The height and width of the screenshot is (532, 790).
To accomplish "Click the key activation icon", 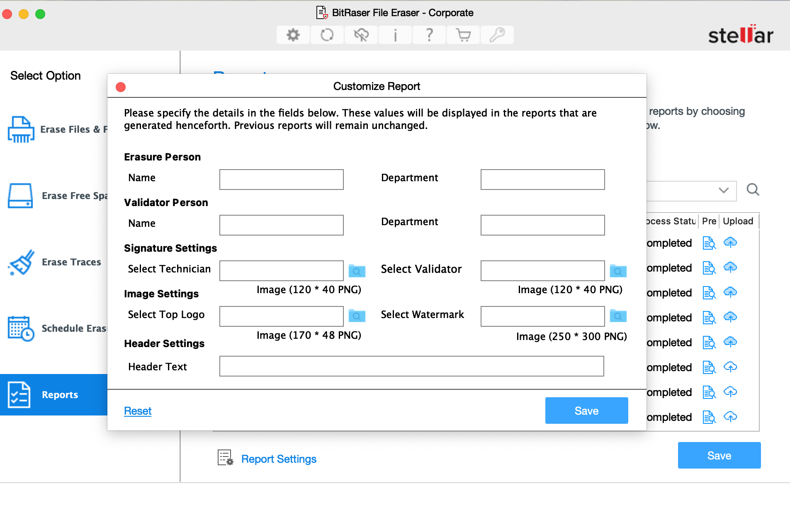I will pyautogui.click(x=497, y=35).
